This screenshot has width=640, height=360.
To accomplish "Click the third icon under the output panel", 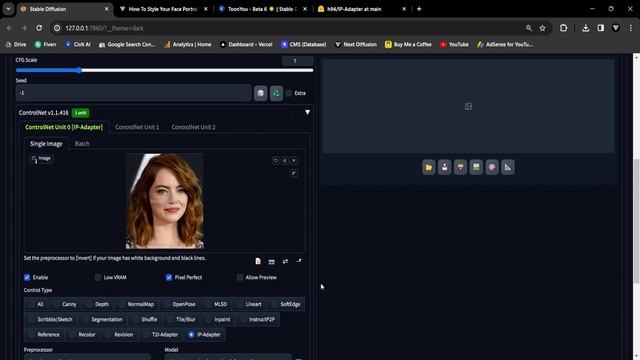I will click(x=460, y=167).
